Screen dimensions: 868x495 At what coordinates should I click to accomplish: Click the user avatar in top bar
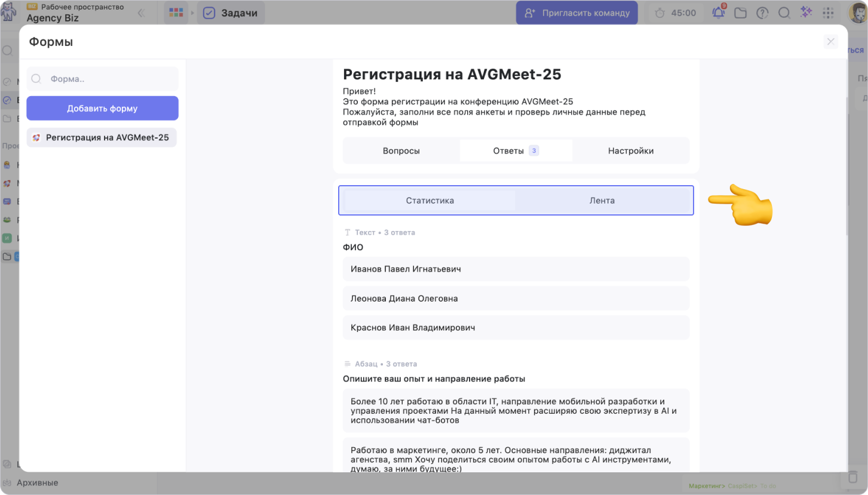(x=858, y=13)
